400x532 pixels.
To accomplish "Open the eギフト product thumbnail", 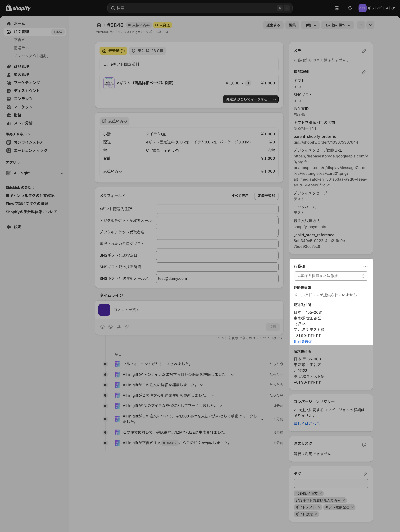I will click(x=109, y=83).
